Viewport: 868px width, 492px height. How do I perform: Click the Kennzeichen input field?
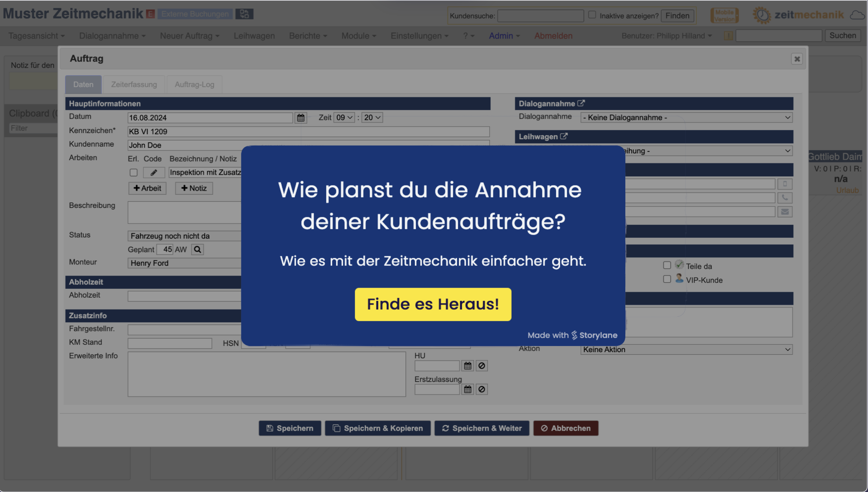pyautogui.click(x=308, y=132)
